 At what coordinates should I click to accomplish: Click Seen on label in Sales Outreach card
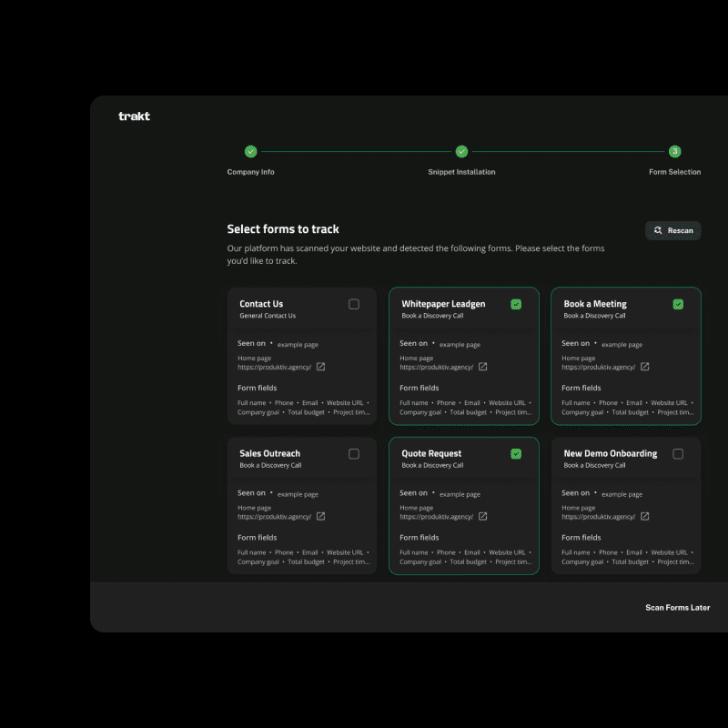[251, 492]
